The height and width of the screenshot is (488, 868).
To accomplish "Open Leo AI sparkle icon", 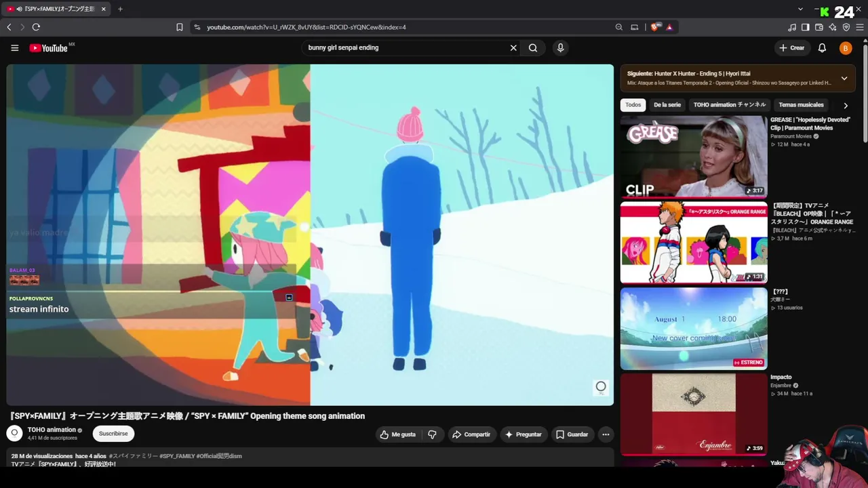I will pyautogui.click(x=833, y=27).
